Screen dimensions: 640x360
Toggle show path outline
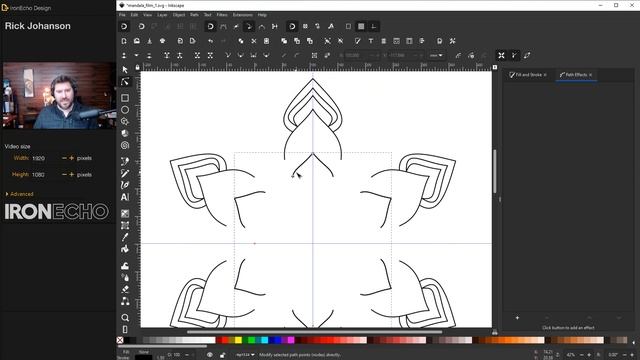[x=527, y=56]
